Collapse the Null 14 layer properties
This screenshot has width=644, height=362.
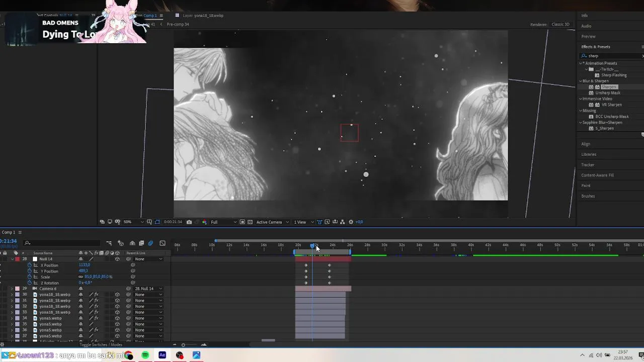tap(12, 259)
